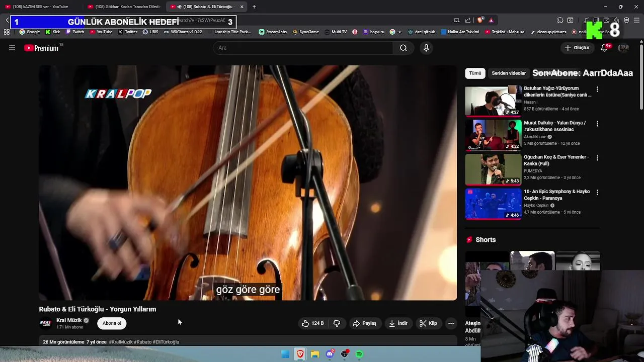Click Abone ol subscribe button

(112, 323)
